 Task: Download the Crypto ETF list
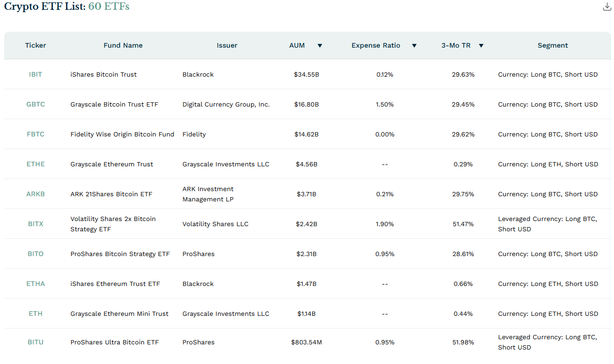click(607, 7)
